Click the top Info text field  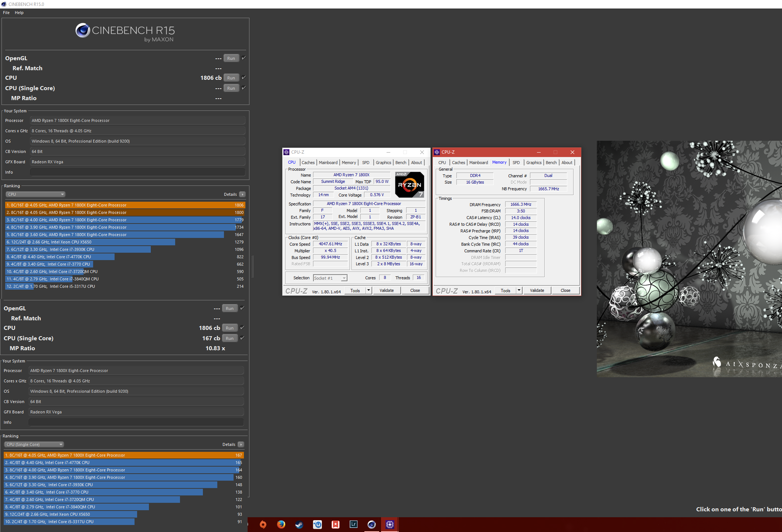pos(137,172)
